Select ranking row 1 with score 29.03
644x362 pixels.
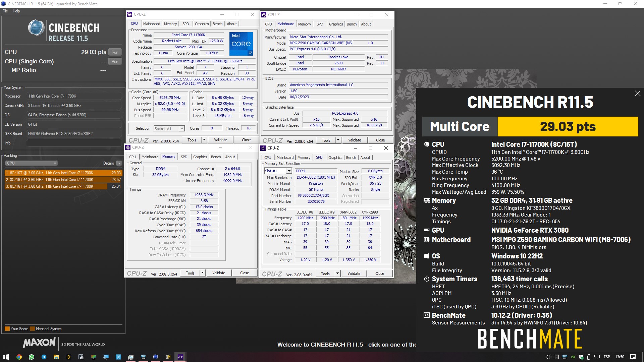coord(63,173)
